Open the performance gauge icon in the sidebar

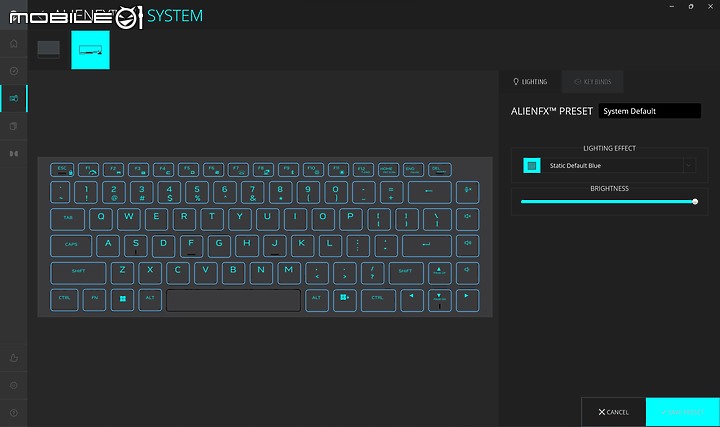coord(14,71)
